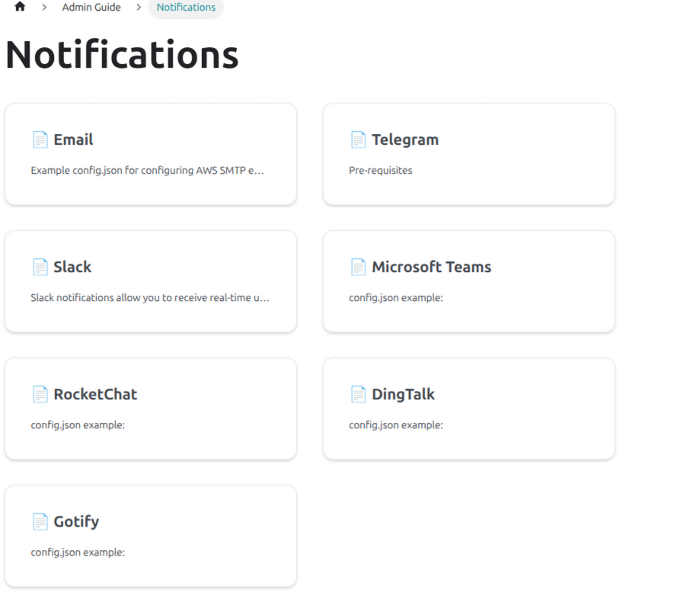Click the document icon beside Slack
Image resolution: width=700 pixels, height=612 pixels.
[40, 267]
